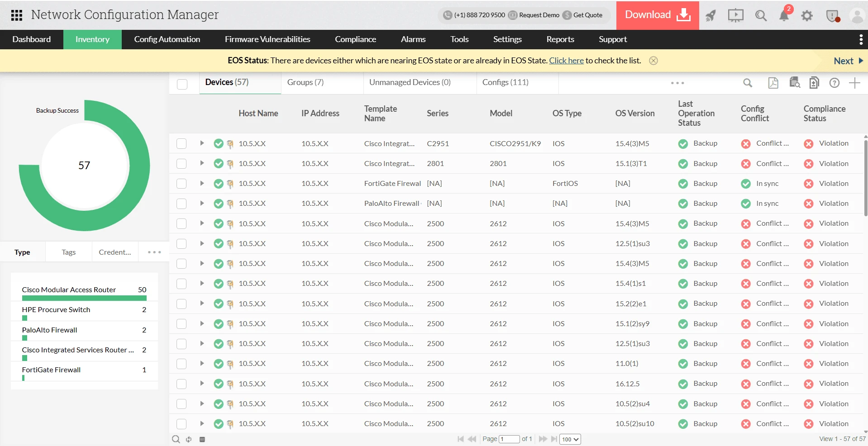Image resolution: width=868 pixels, height=446 pixels.
Task: Follow the 'Click here' EOS list link
Action: pyautogui.click(x=566, y=61)
